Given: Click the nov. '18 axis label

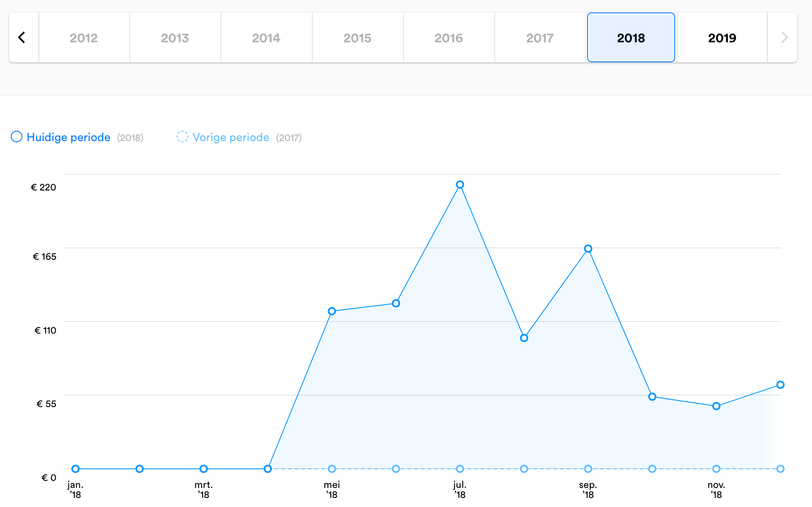Looking at the screenshot, I should tap(716, 490).
